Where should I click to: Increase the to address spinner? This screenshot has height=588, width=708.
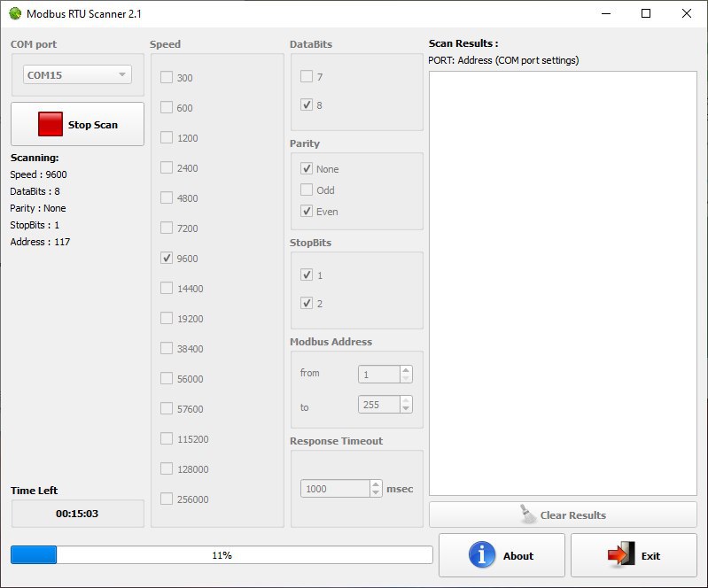[x=406, y=400]
